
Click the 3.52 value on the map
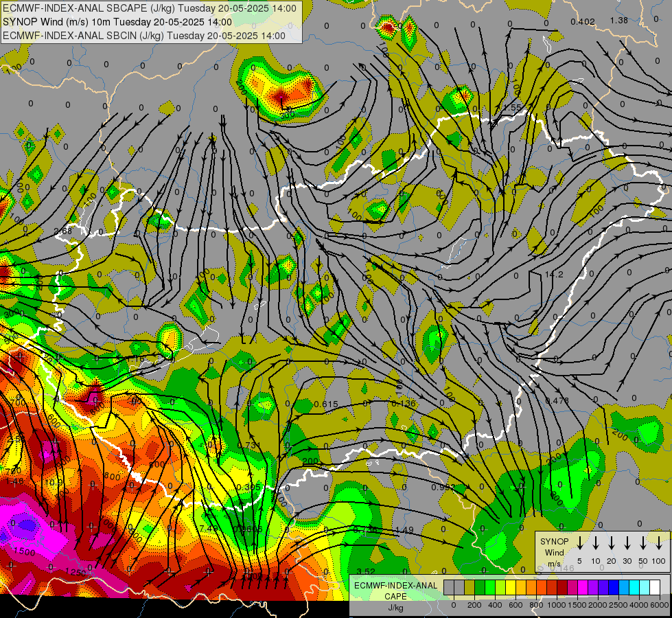[x=366, y=571]
